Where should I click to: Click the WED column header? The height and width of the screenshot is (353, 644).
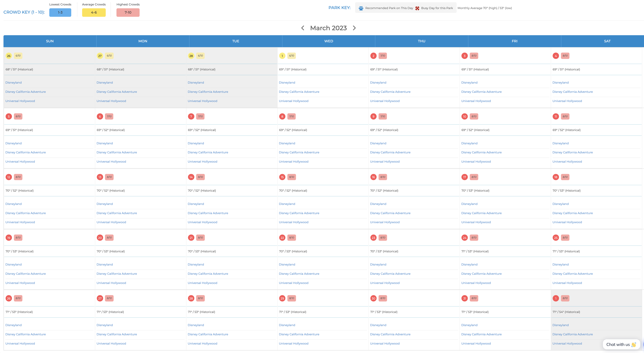(329, 41)
